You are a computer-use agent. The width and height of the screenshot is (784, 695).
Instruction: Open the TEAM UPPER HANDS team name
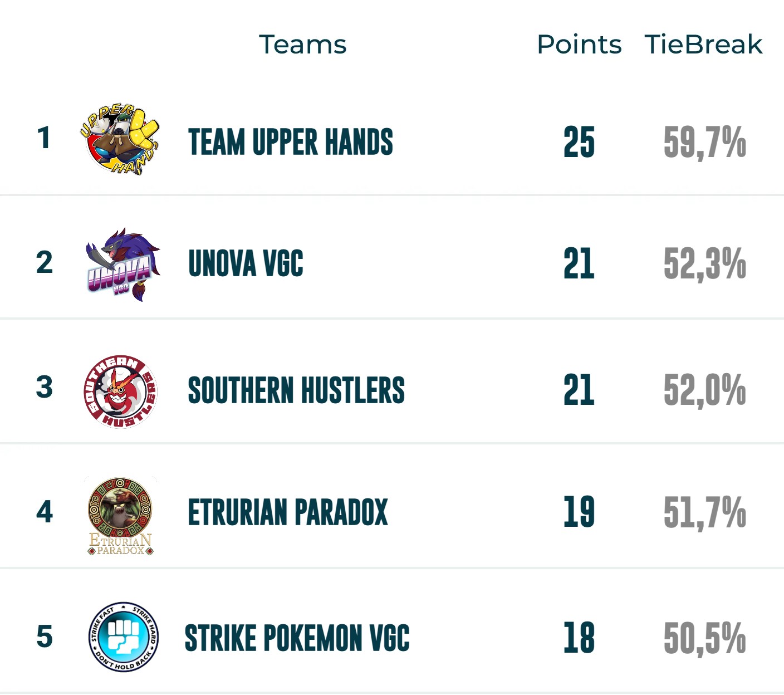point(291,141)
